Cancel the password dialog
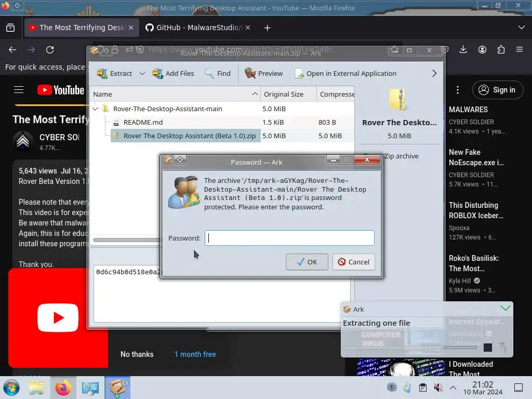The image size is (532, 399). pyautogui.click(x=353, y=262)
